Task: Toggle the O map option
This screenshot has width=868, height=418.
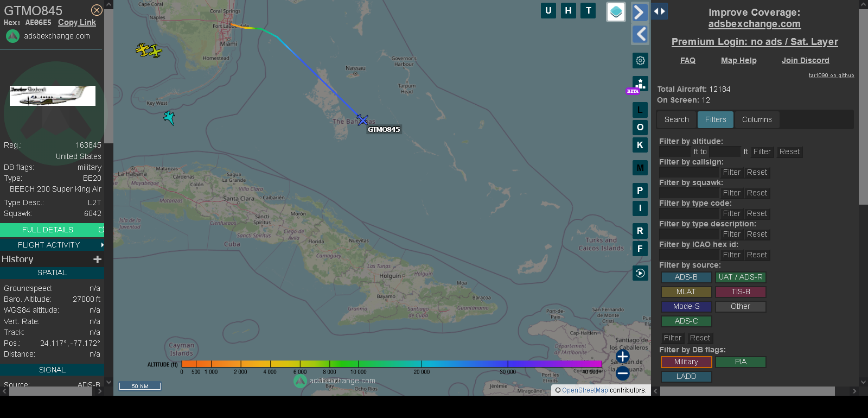Action: coord(640,127)
